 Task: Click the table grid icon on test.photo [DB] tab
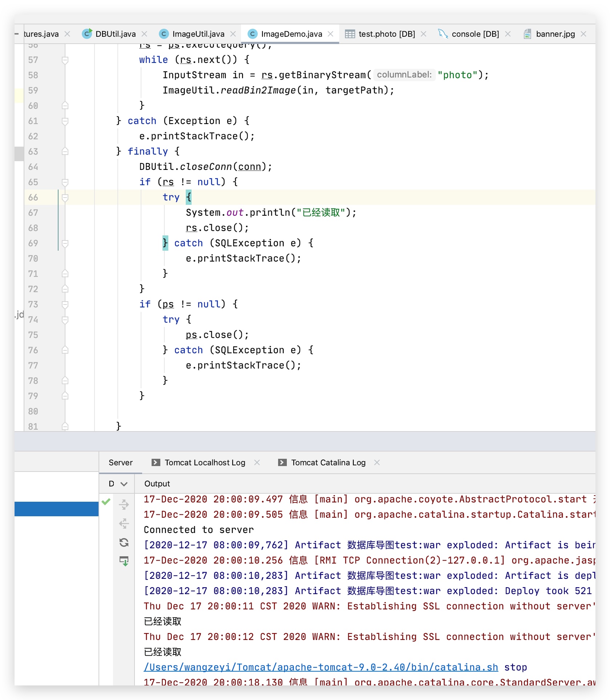pyautogui.click(x=350, y=33)
